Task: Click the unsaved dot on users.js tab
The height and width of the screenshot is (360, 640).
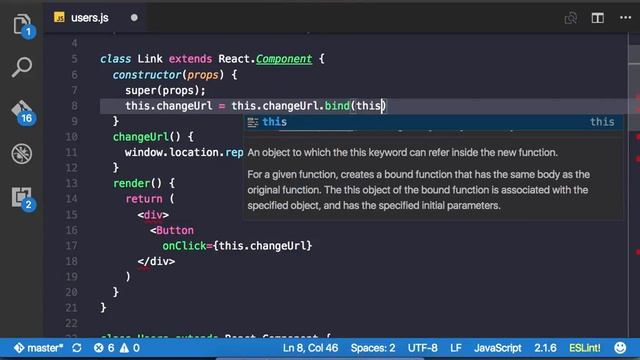Action: 134,18
